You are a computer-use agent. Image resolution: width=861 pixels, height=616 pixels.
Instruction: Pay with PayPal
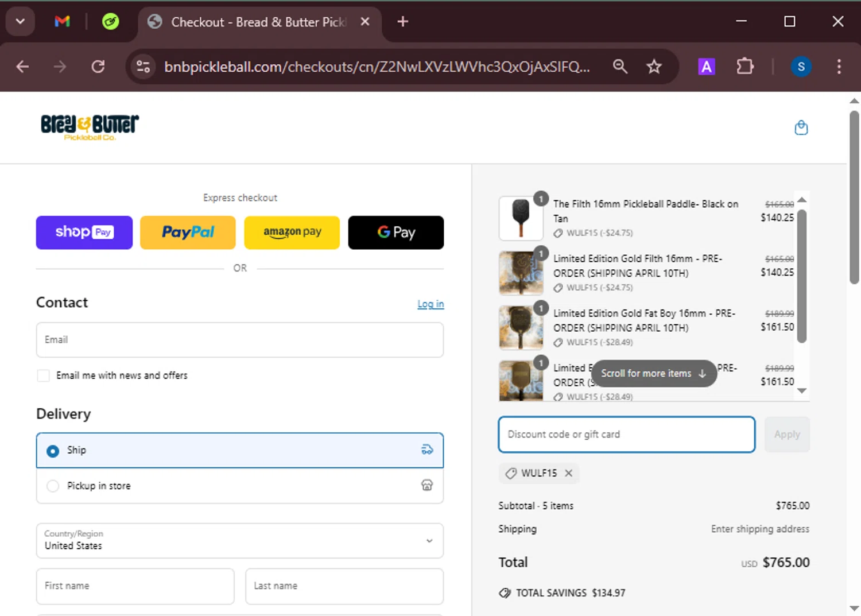(x=188, y=233)
